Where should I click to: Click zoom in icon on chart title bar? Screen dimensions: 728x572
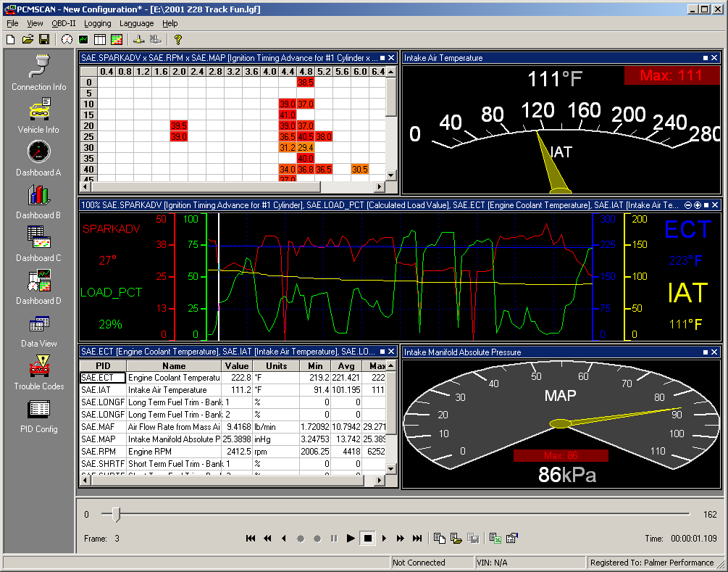pyautogui.click(x=698, y=205)
